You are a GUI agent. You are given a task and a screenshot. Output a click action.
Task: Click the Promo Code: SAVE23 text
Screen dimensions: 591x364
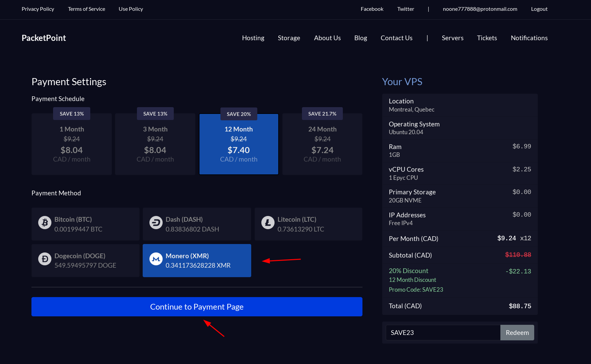416,290
